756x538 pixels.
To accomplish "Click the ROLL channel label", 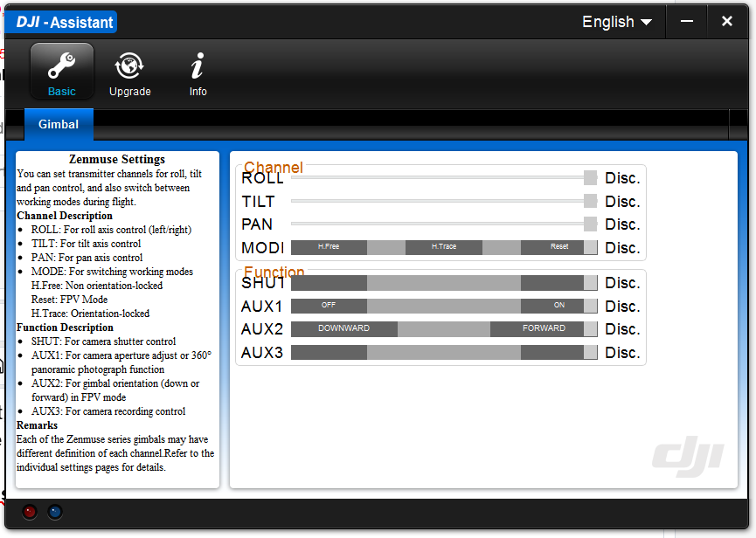I will (x=263, y=178).
